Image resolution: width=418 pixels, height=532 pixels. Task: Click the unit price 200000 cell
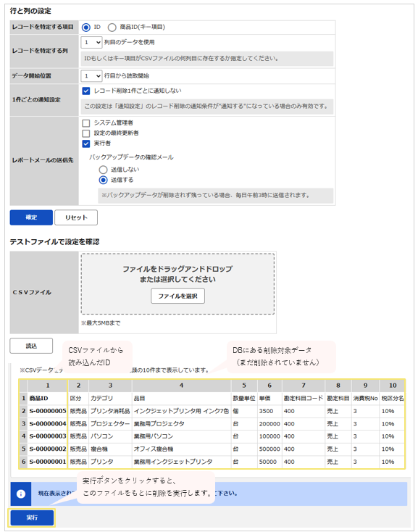(269, 424)
